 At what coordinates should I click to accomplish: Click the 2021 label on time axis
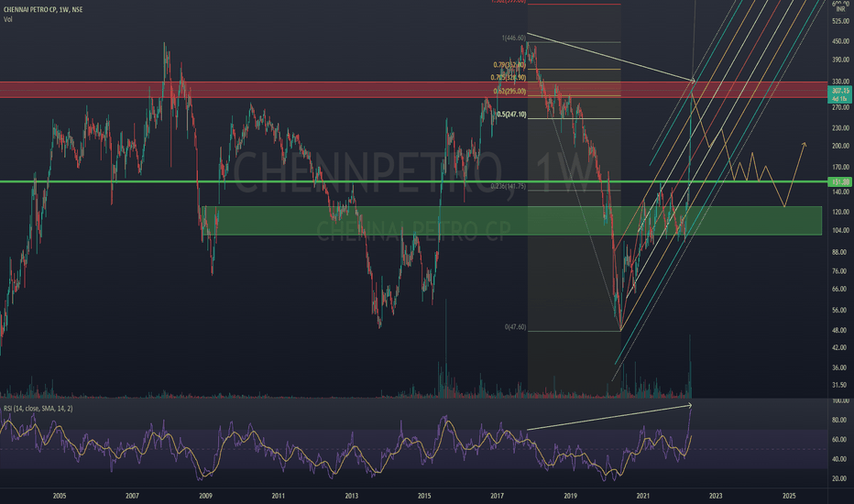point(643,496)
